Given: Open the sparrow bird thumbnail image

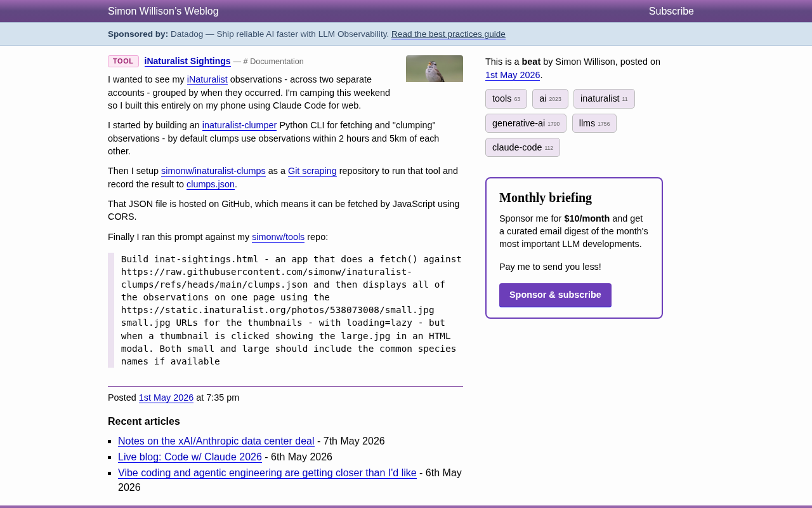Looking at the screenshot, I should (435, 69).
